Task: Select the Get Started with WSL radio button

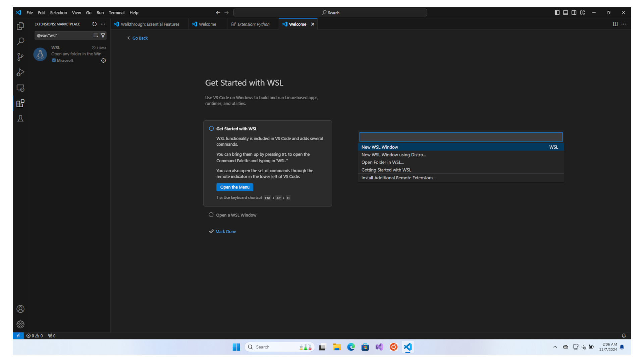Action: [211, 128]
